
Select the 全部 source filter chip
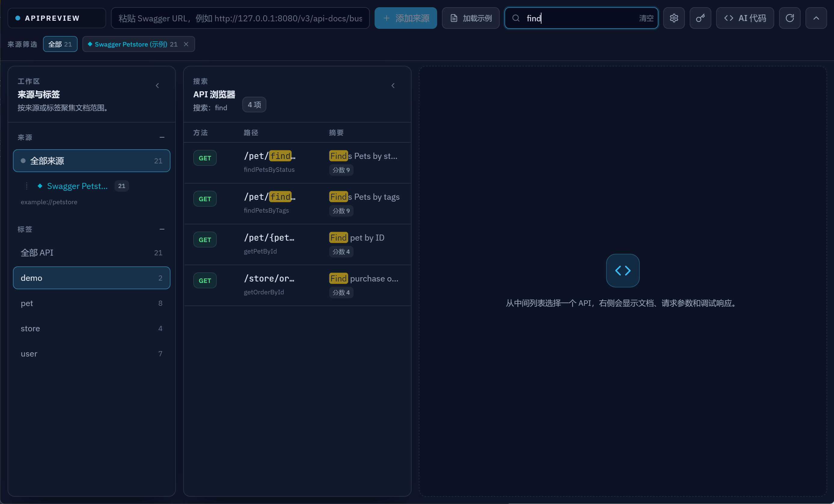[x=60, y=44]
